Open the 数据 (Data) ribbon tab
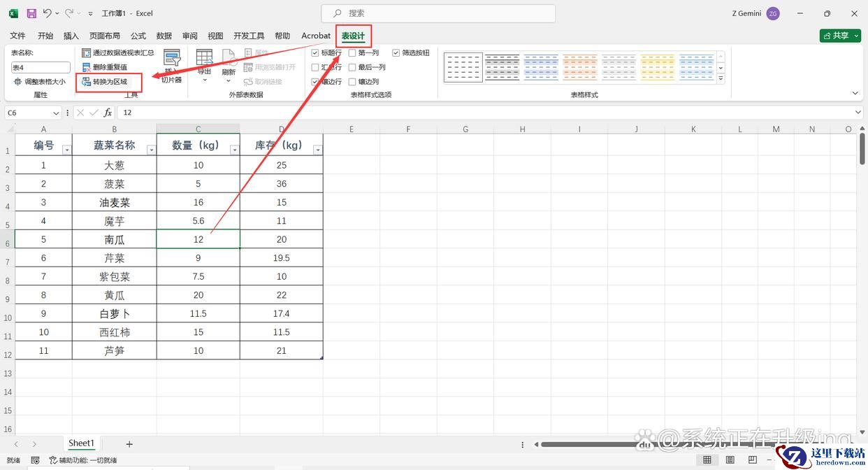The width and height of the screenshot is (868, 470). 164,36
